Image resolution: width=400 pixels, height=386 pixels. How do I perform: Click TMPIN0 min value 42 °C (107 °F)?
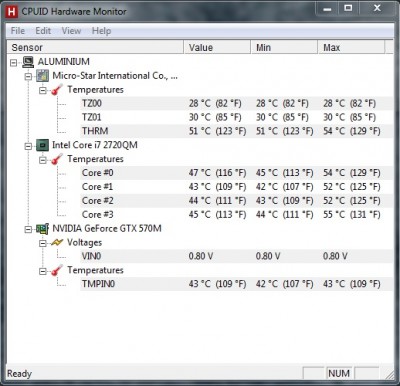coord(284,284)
